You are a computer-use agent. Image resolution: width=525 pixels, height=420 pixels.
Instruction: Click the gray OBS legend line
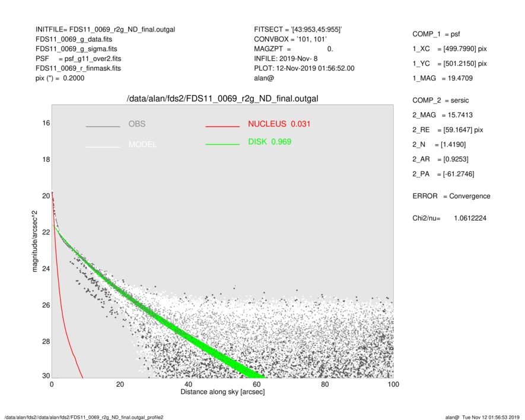point(103,127)
